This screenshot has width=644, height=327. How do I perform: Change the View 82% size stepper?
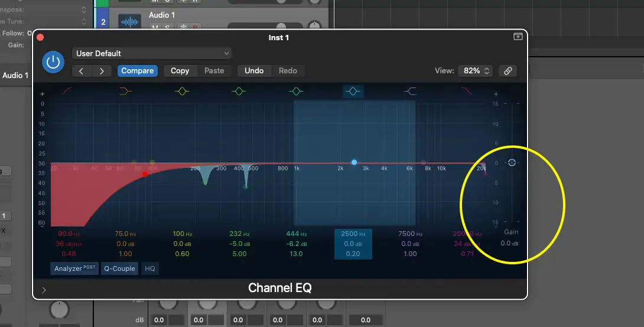(x=476, y=70)
